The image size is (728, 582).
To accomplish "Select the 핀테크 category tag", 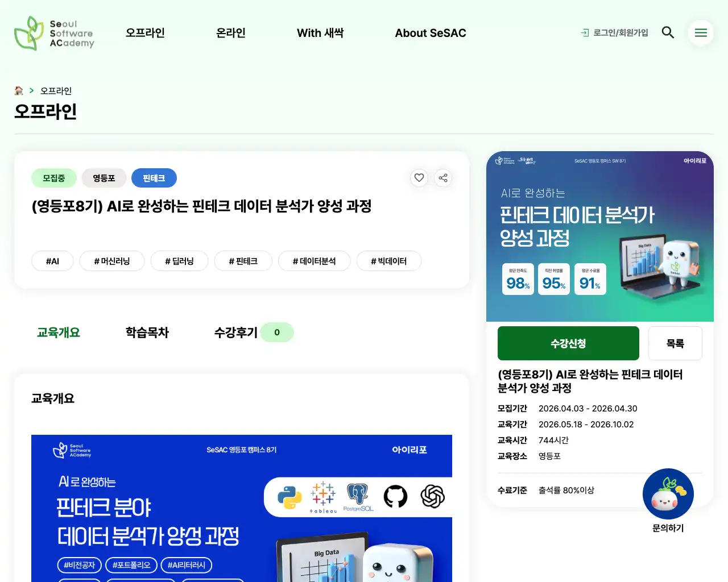I will pos(154,178).
